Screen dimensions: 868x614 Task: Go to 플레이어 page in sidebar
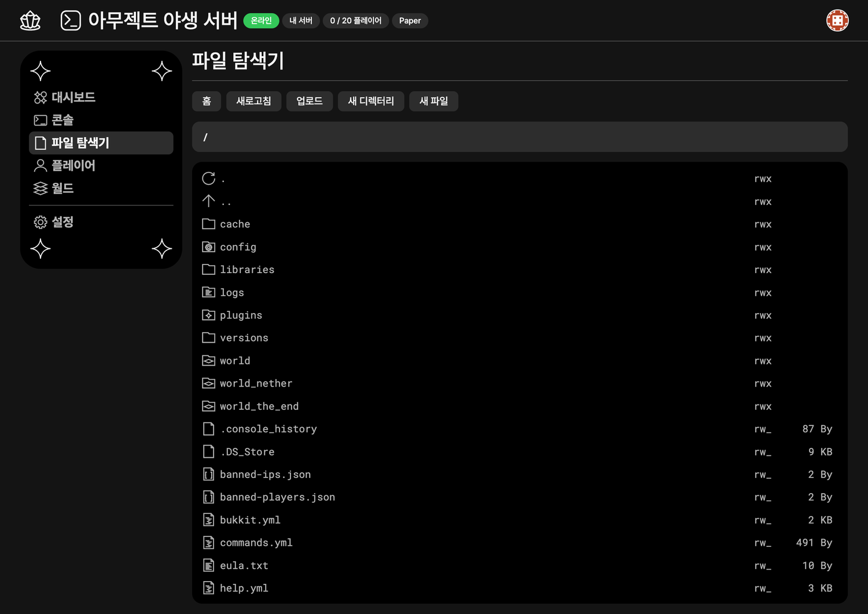pyautogui.click(x=65, y=166)
